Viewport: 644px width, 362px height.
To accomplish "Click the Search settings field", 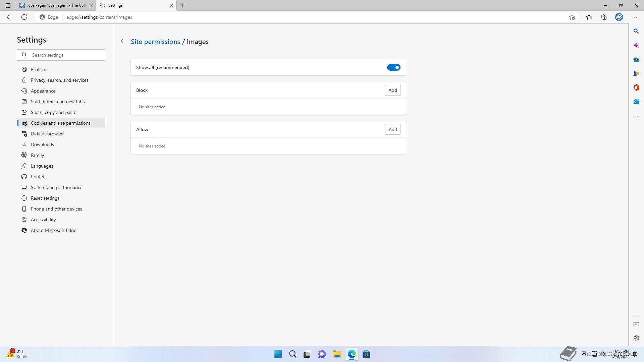I will [x=65, y=55].
